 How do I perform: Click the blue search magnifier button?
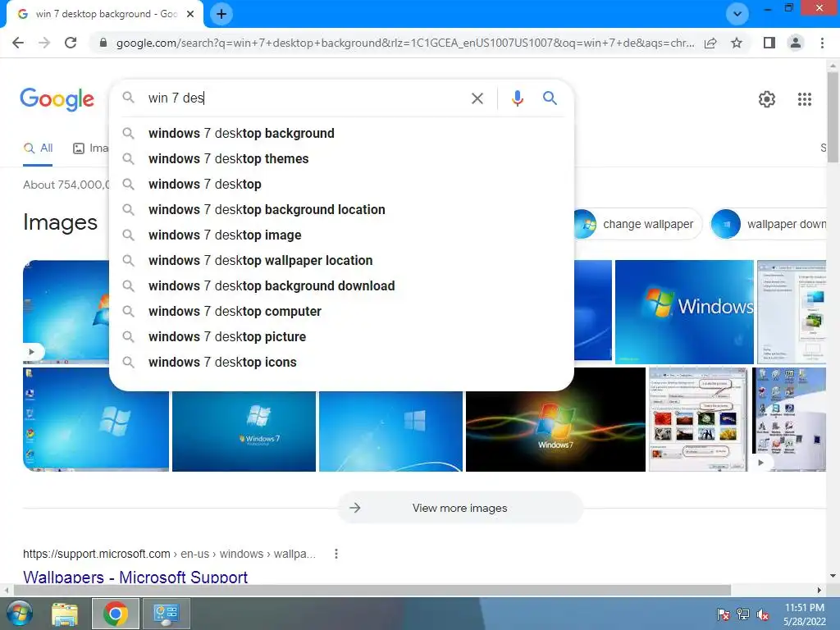coord(550,98)
